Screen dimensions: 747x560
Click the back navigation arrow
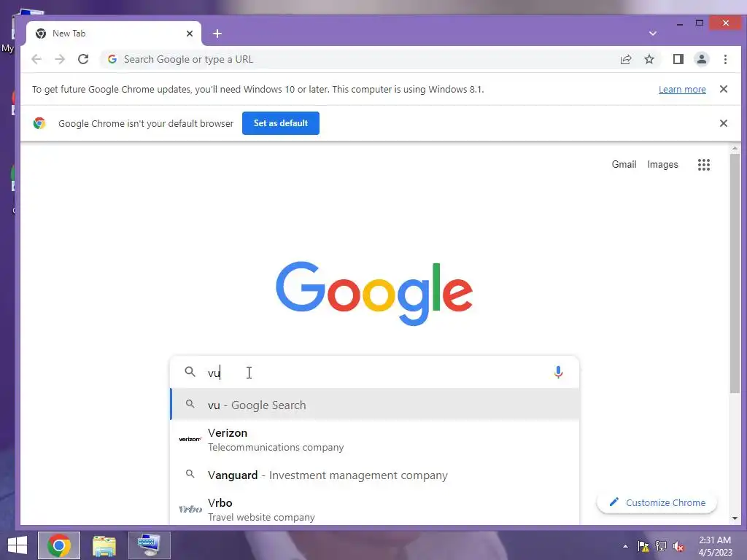(x=36, y=60)
